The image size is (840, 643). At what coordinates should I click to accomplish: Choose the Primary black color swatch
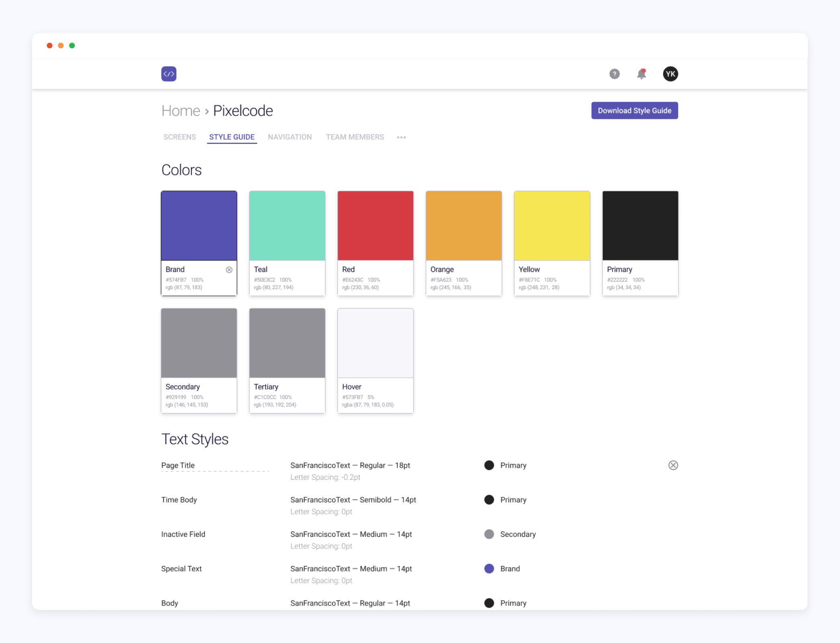pos(640,226)
